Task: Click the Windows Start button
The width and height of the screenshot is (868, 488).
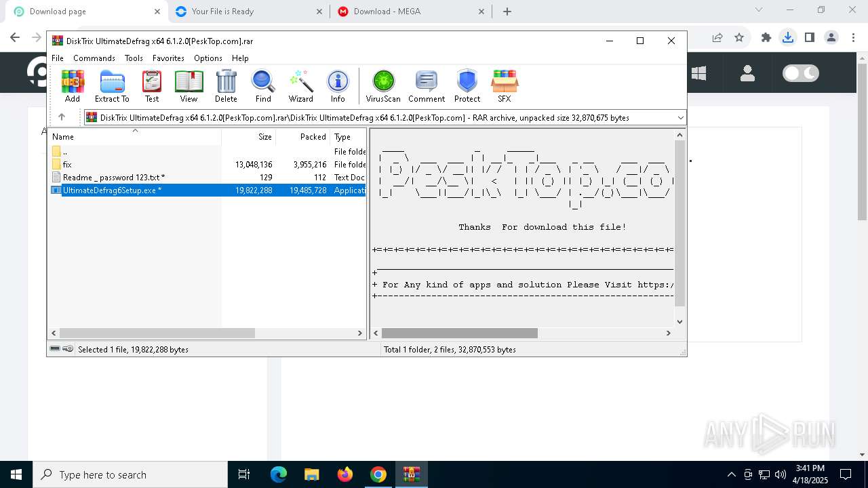Action: point(16,474)
